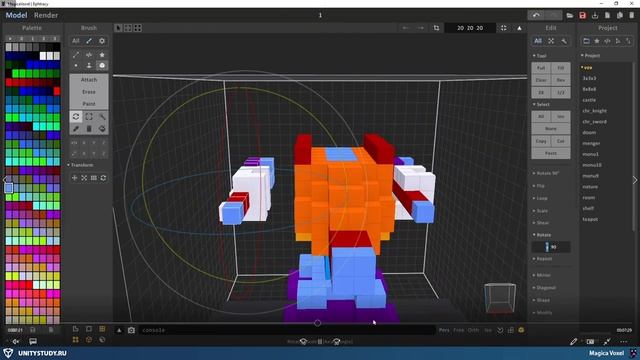This screenshot has height=360, width=640.
Task: Collapse the vox folder in Project list
Action: point(587,68)
